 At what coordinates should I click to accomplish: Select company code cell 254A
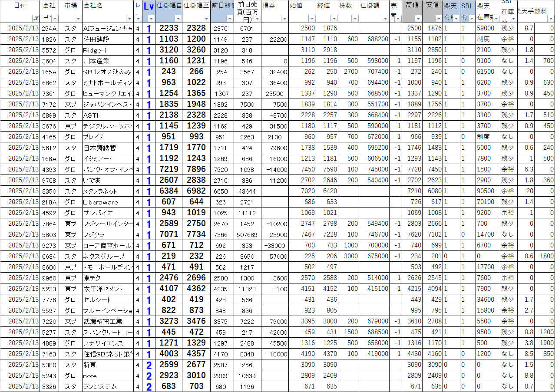(x=49, y=28)
